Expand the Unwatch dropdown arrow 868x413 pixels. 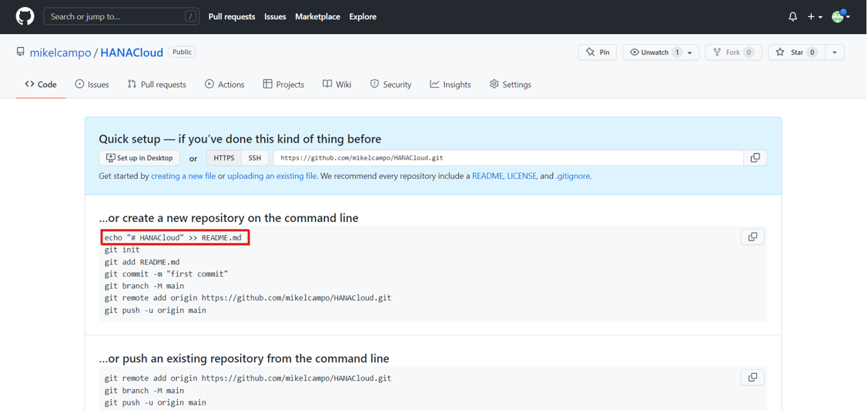(x=690, y=52)
